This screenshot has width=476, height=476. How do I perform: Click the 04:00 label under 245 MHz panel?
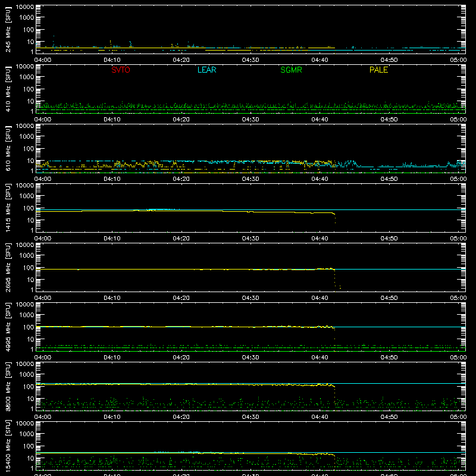[x=43, y=60]
